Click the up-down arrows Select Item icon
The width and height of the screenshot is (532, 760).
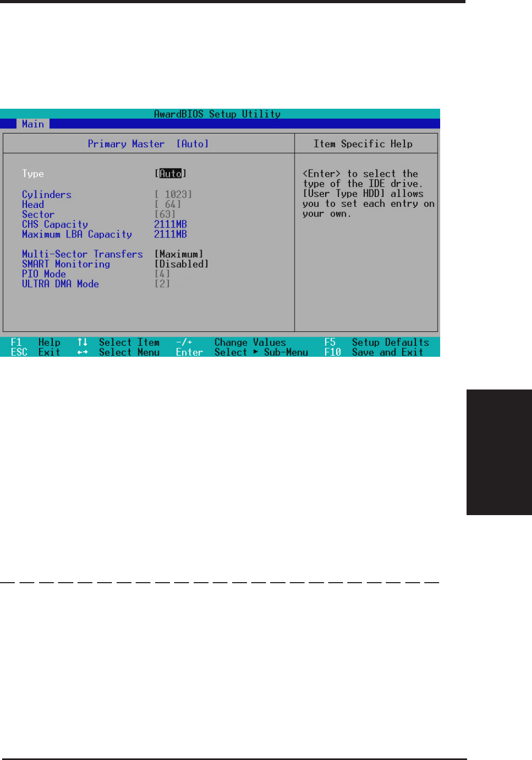(82, 343)
